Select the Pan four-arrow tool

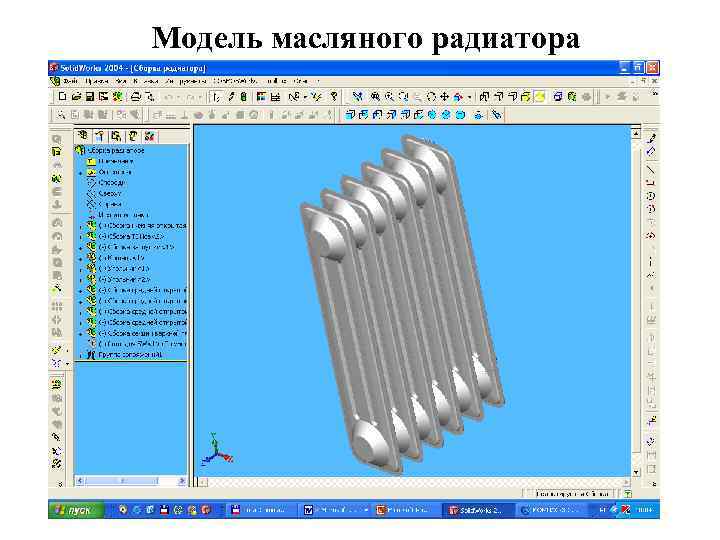[x=444, y=97]
